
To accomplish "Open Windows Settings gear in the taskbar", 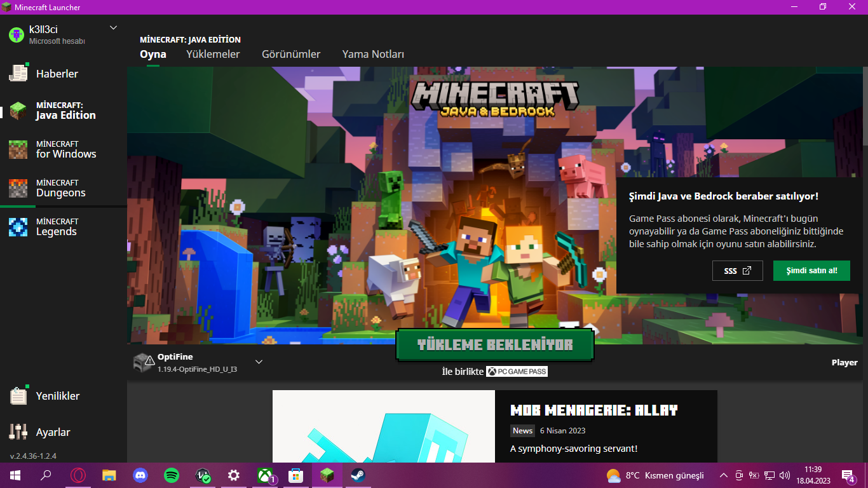I will coord(234,475).
